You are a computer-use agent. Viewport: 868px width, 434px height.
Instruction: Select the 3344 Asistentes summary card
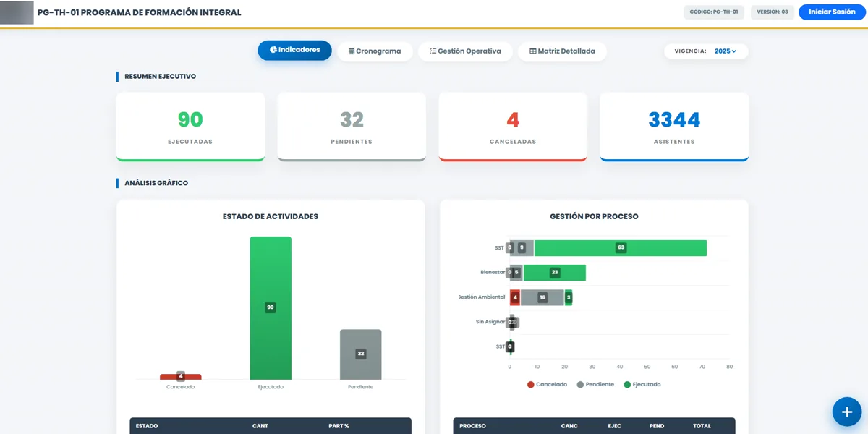pos(674,127)
